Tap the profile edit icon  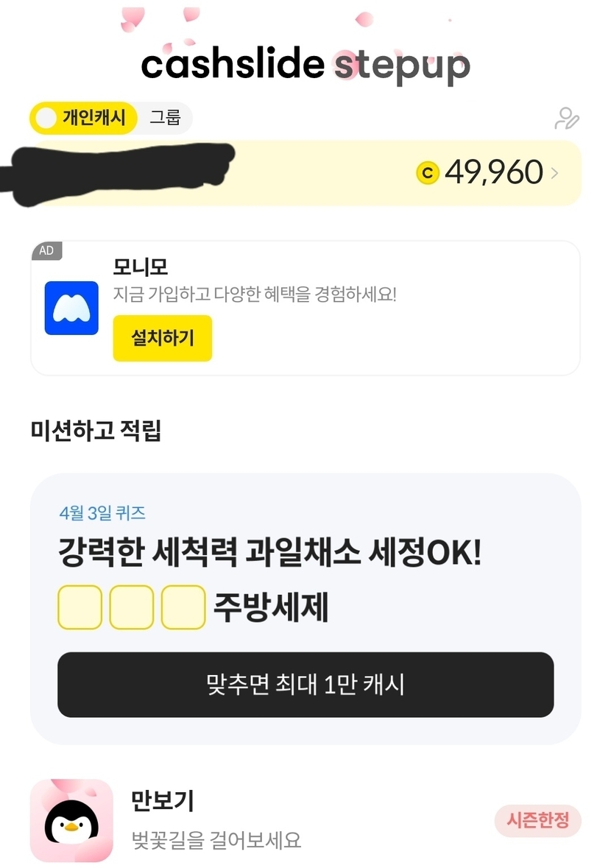tap(566, 119)
